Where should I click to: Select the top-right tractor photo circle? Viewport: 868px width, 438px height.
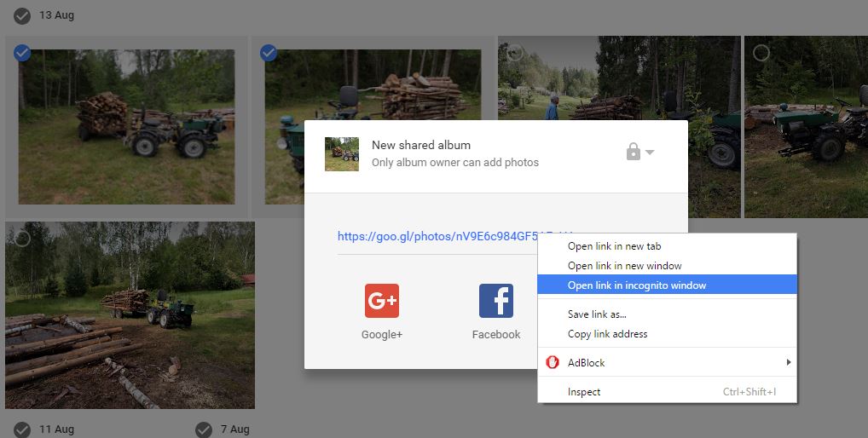click(x=761, y=53)
